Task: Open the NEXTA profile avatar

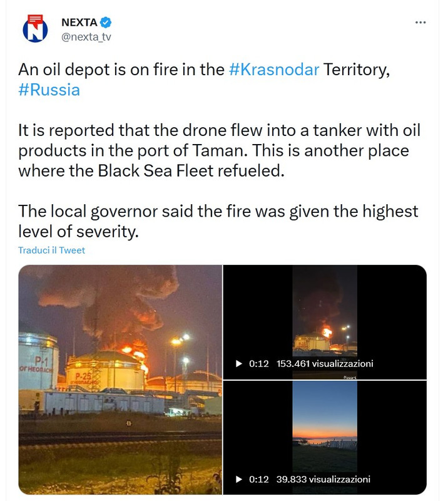Action: point(35,29)
